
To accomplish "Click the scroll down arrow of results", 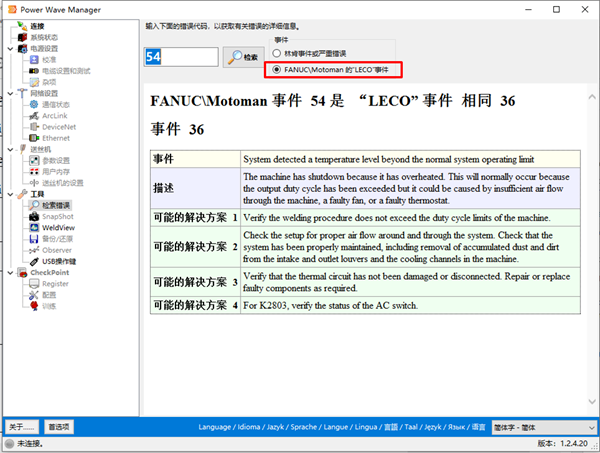I will pyautogui.click(x=592, y=401).
